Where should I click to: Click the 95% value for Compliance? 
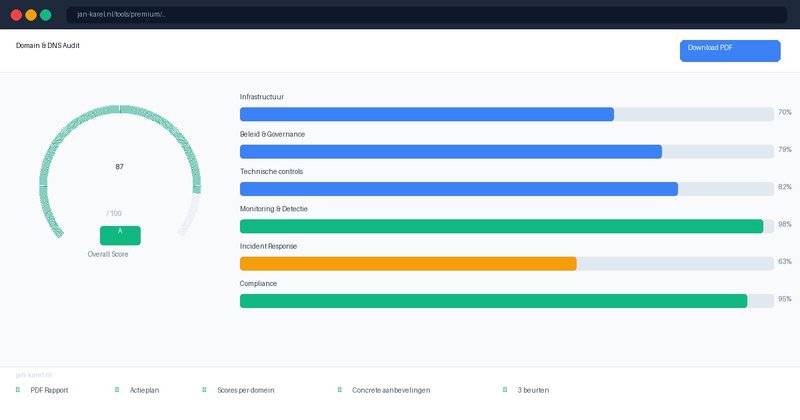(785, 299)
